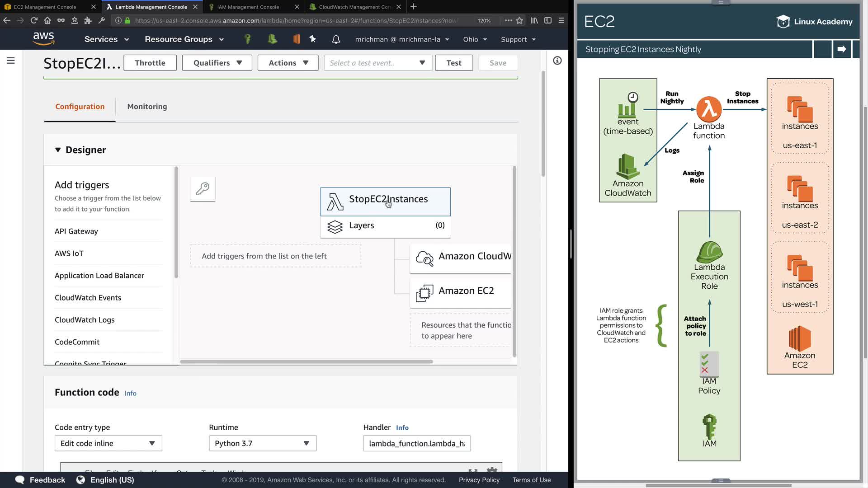Image resolution: width=868 pixels, height=488 pixels.
Task: Switch to the Monitoring tab
Action: 147,107
